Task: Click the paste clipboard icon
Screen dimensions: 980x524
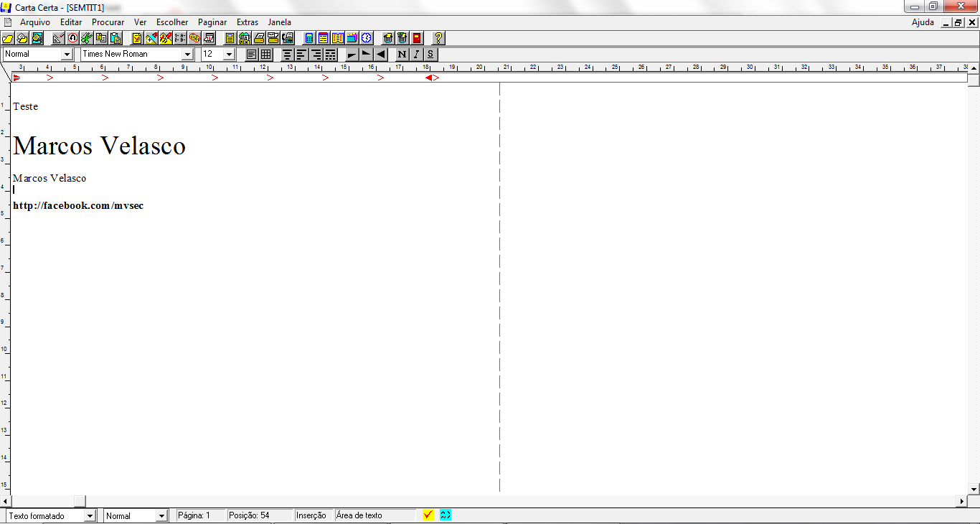Action: point(115,38)
